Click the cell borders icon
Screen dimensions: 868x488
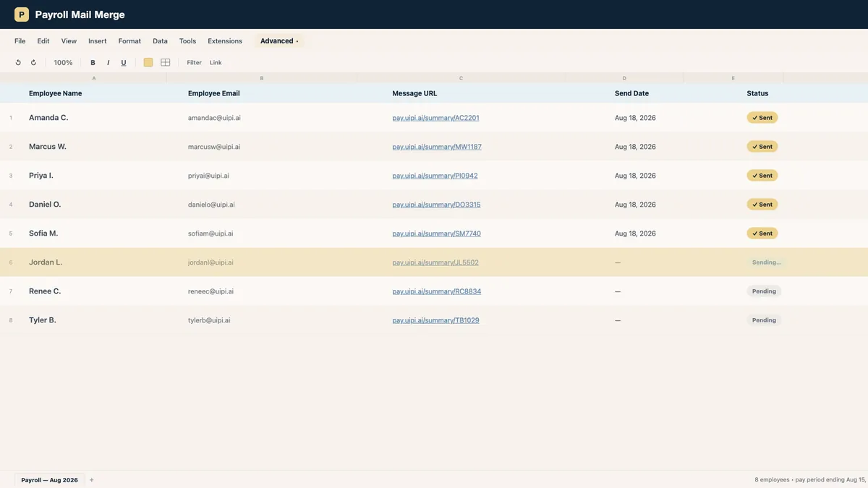click(x=166, y=63)
